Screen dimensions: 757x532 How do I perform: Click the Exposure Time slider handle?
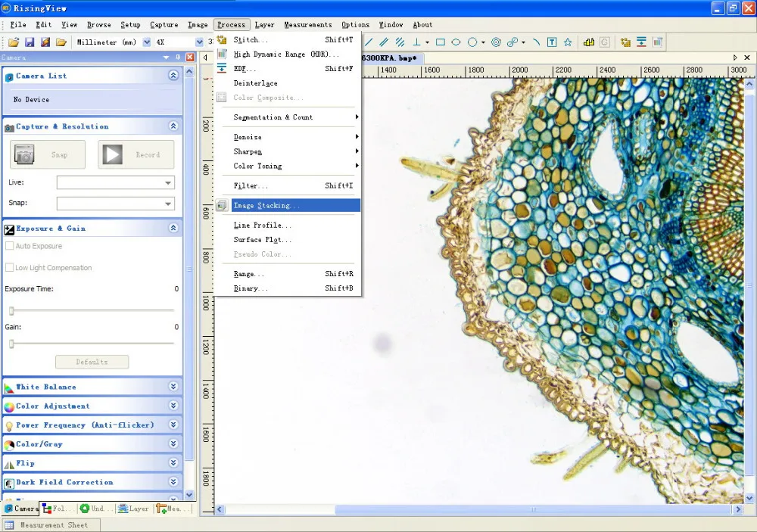click(11, 311)
